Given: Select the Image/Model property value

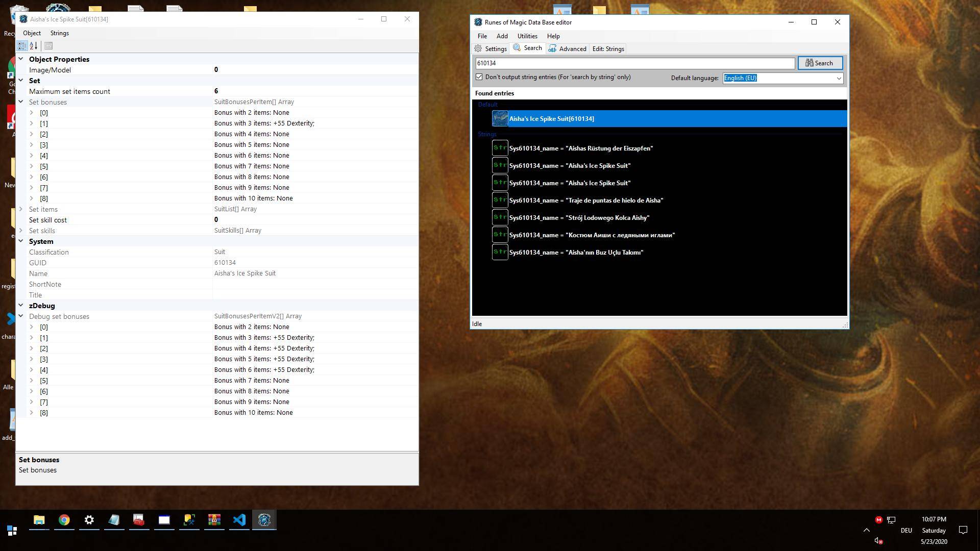Looking at the screenshot, I should coord(315,70).
